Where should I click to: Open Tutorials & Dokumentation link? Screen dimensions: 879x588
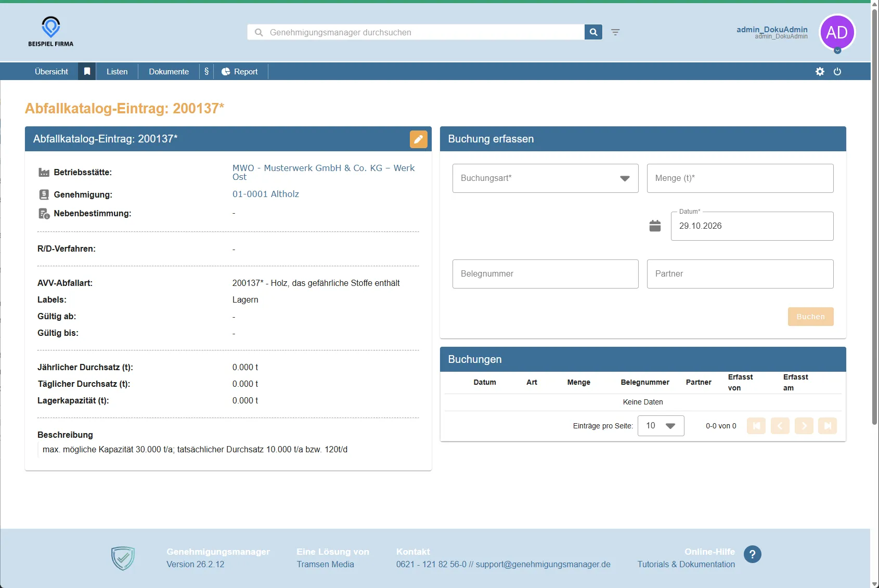click(x=687, y=564)
